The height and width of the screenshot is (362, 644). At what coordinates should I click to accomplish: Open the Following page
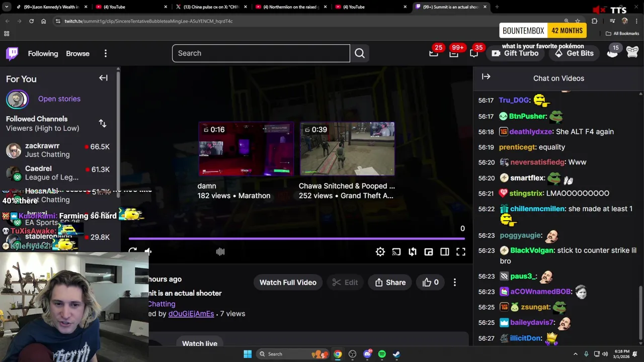43,53
